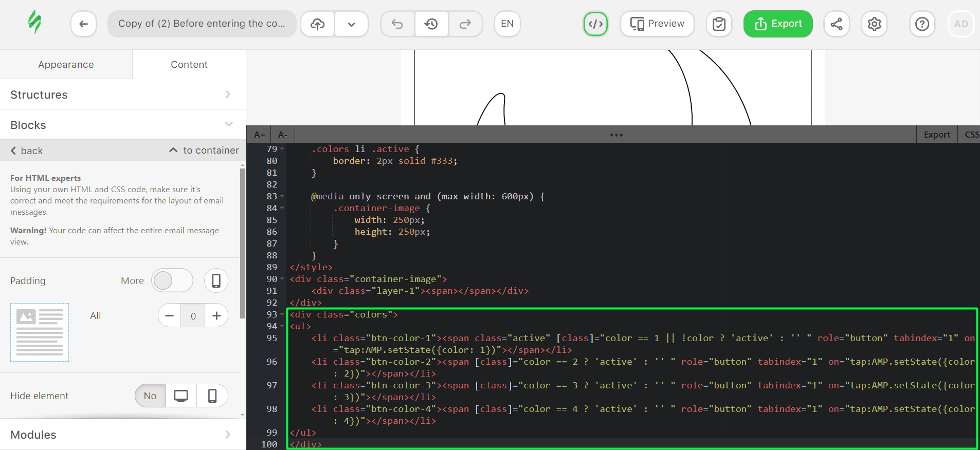Click the Preview button
This screenshot has height=450, width=980.
657,24
